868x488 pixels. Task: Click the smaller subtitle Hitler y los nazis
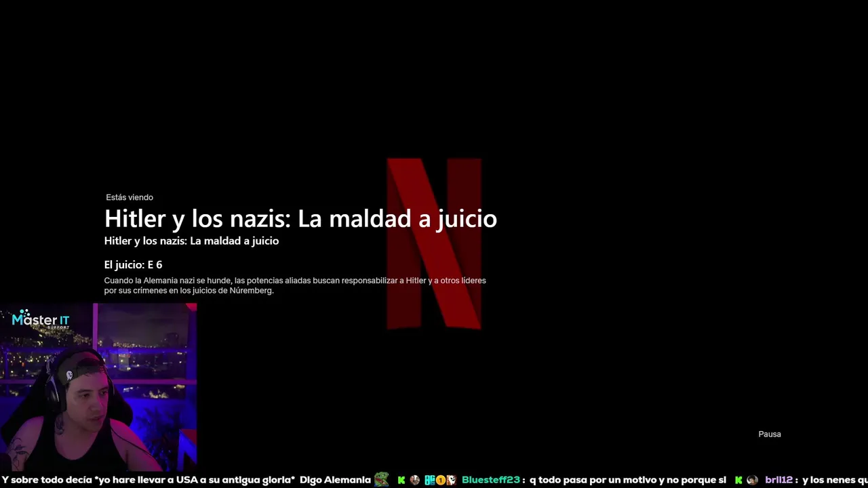[x=191, y=241]
